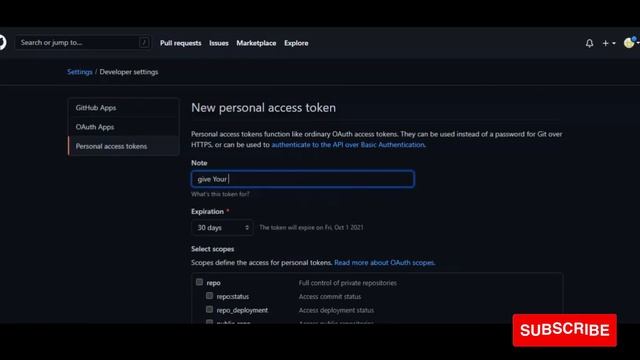Image resolution: width=640 pixels, height=360 pixels.
Task: Open the GitHub logo home link
Action: (x=2, y=42)
